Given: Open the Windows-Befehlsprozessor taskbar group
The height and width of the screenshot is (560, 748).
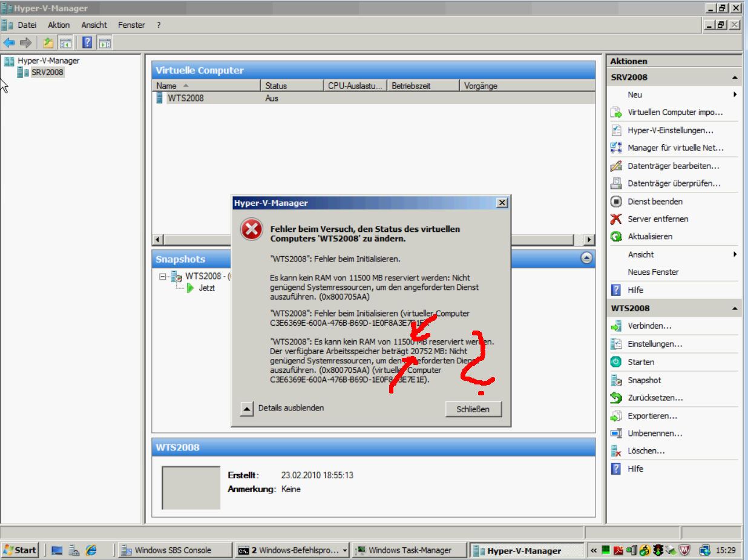Looking at the screenshot, I should click(293, 550).
